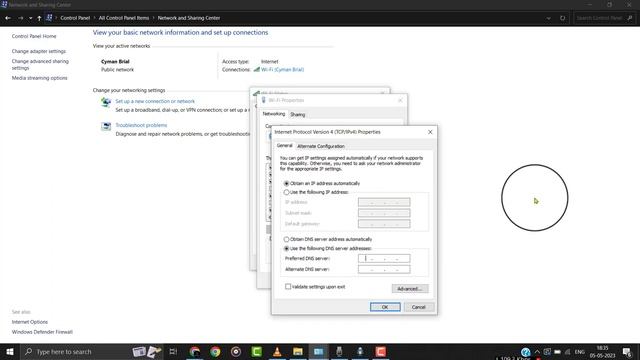This screenshot has height=360, width=640.
Task: Click the Alternate DNS server field
Action: (x=384, y=269)
